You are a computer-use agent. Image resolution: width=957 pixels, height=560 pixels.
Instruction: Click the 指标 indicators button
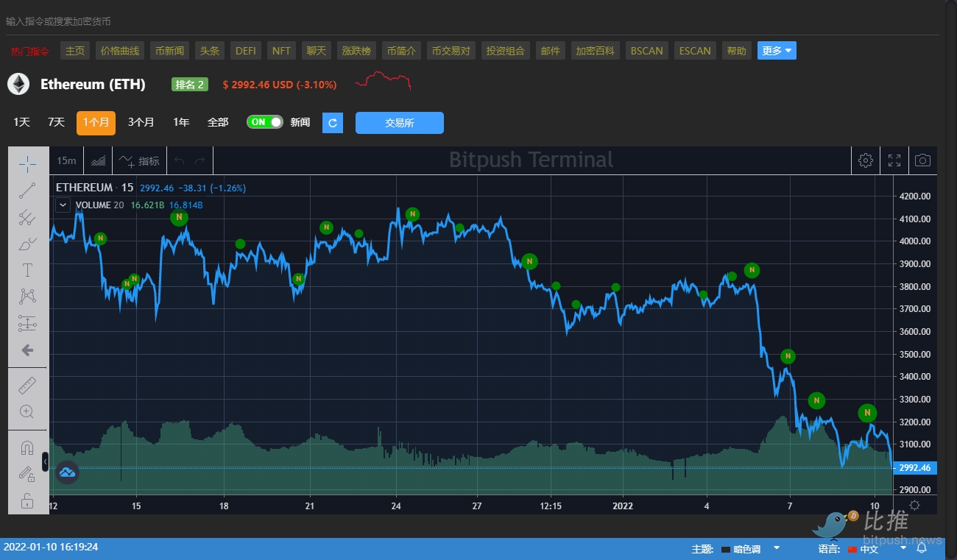pyautogui.click(x=139, y=160)
